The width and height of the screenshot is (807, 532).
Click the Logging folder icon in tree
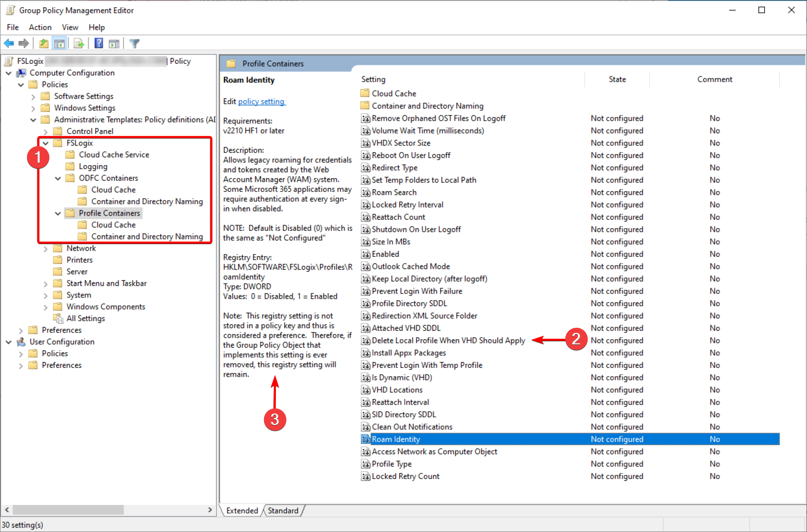tap(70, 166)
